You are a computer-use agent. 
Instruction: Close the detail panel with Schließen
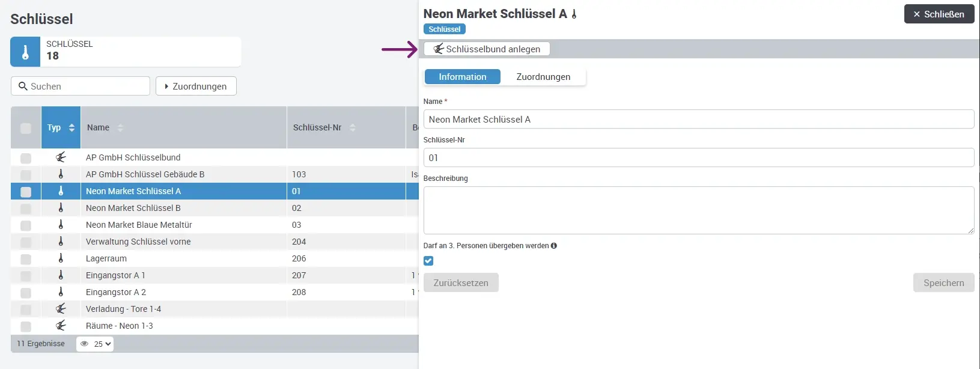click(x=939, y=14)
